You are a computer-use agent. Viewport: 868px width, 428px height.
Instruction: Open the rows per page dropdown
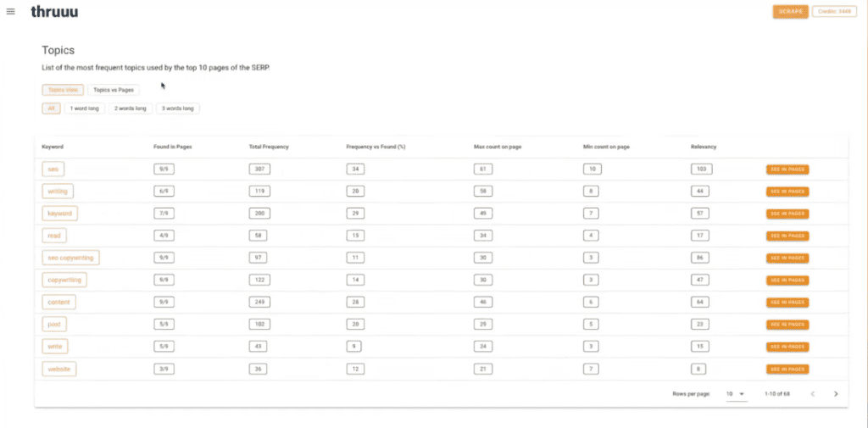(x=737, y=394)
